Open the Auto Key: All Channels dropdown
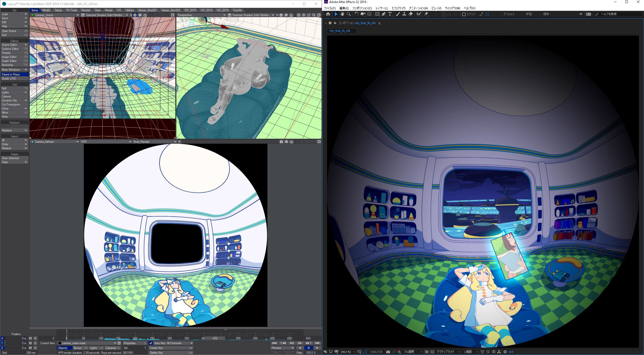The height and width of the screenshot is (355, 644). click(x=173, y=343)
